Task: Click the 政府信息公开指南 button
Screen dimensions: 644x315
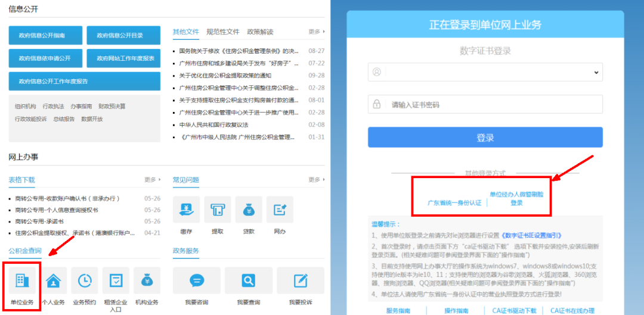Action: pyautogui.click(x=45, y=35)
